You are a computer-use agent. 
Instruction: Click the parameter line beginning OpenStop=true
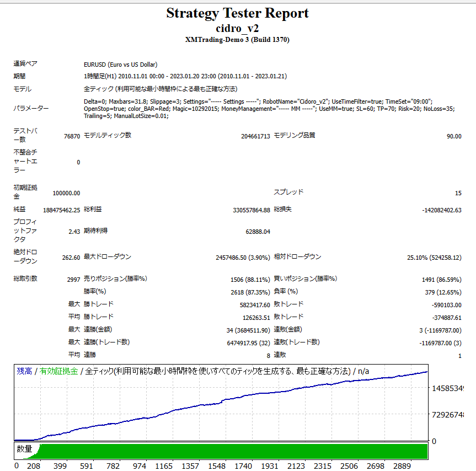(x=269, y=109)
